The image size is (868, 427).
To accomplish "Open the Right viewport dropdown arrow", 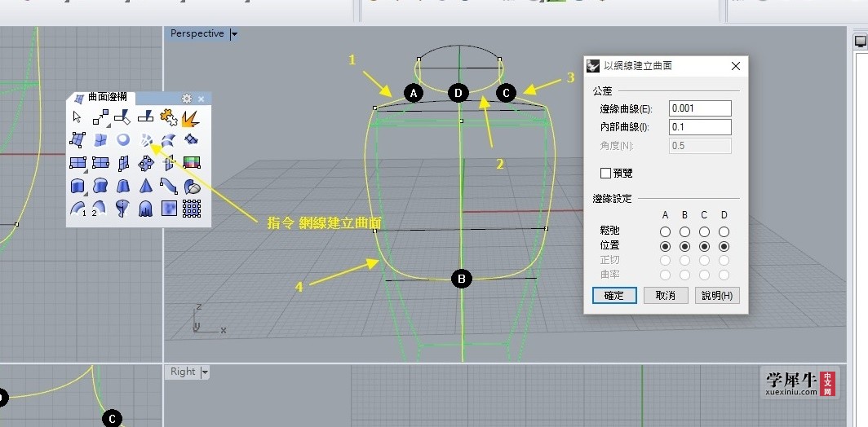I will (204, 372).
